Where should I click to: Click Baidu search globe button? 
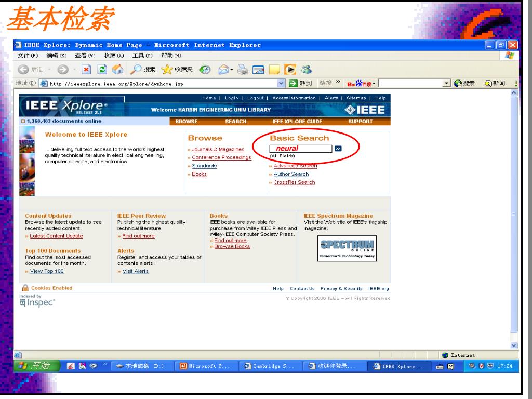tap(464, 83)
